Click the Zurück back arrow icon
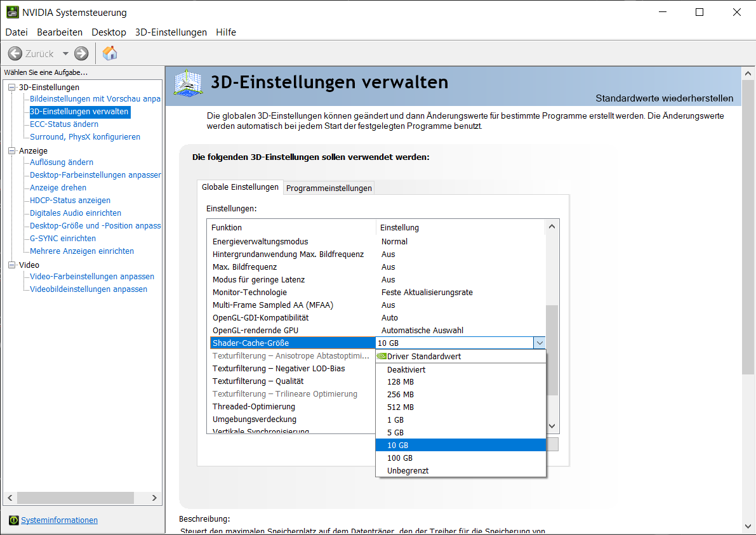This screenshot has height=535, width=756. (x=15, y=53)
